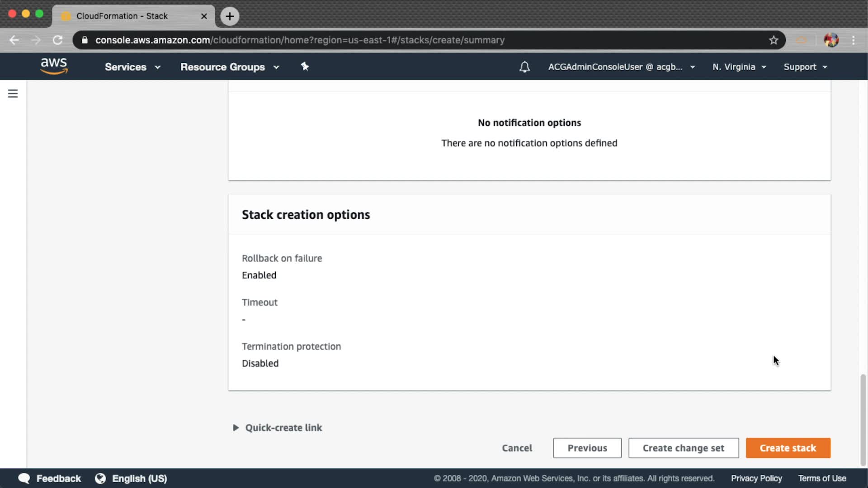
Task: Select the CloudFormation - Stack tab
Action: point(122,16)
